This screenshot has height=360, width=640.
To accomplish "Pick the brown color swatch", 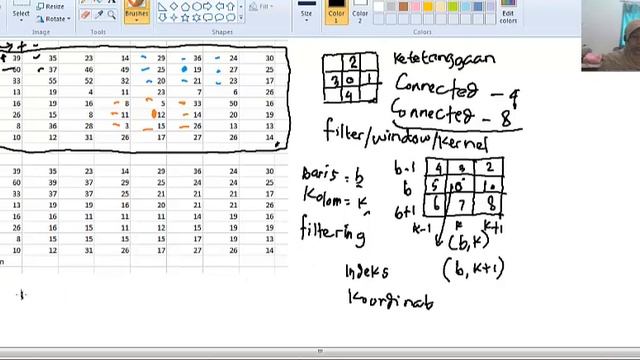I will [x=404, y=7].
